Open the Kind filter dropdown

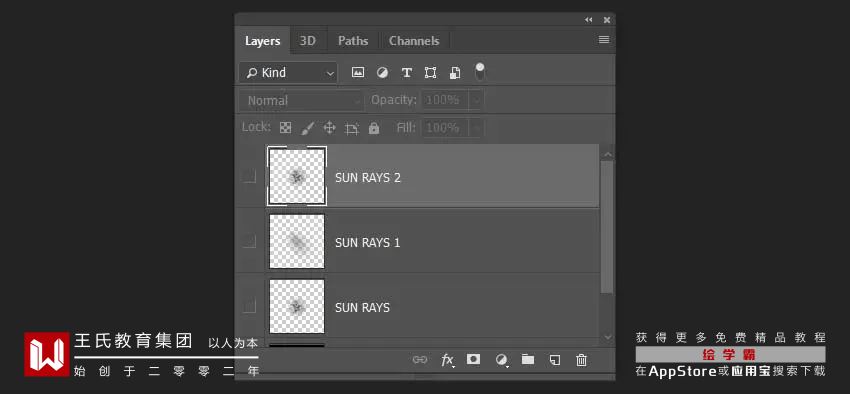[x=288, y=73]
